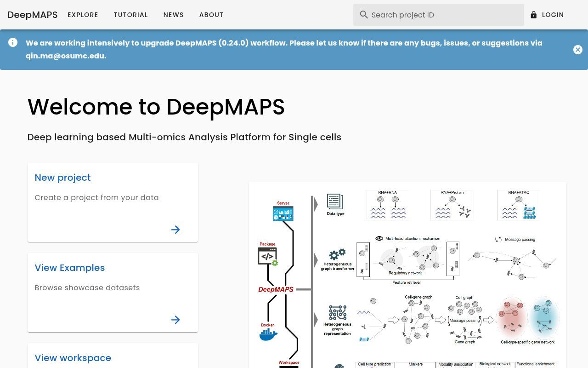Viewport: 588px width, 368px height.
Task: Go to the NEWS section
Action: [x=174, y=15]
